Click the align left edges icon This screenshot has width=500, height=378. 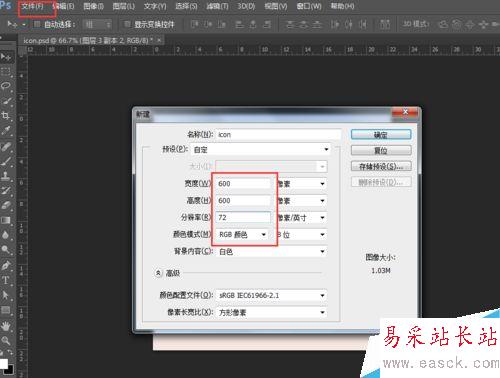(x=239, y=24)
